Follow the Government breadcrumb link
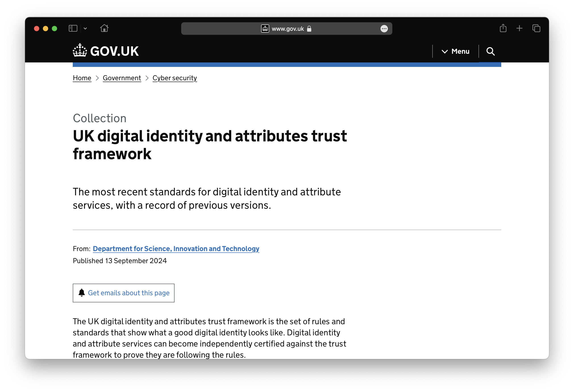This screenshot has width=574, height=392. (x=122, y=78)
